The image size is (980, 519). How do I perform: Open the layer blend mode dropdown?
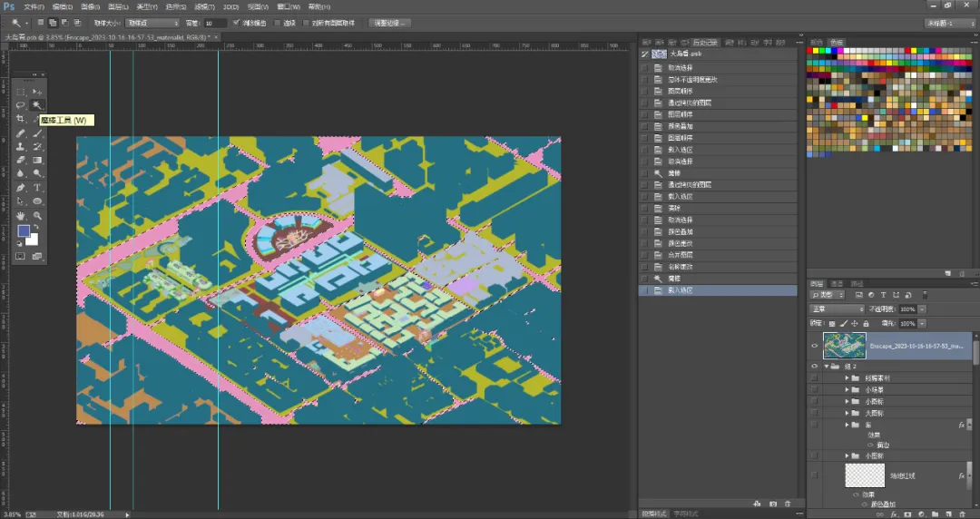(x=837, y=309)
